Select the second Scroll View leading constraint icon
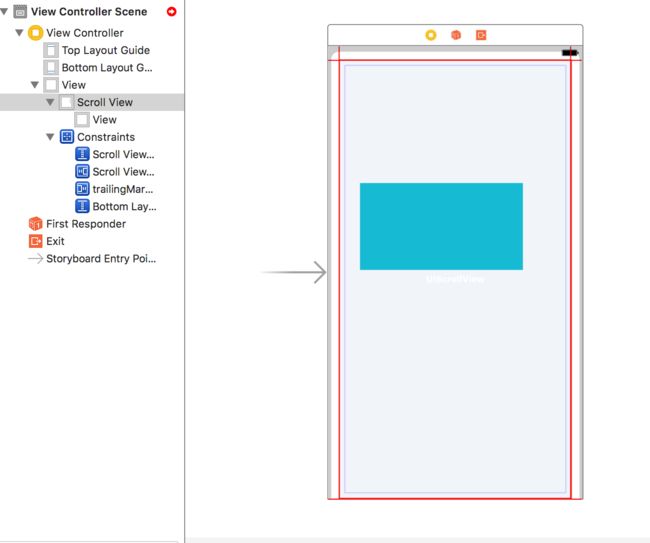This screenshot has height=543, width=650. coord(82,172)
